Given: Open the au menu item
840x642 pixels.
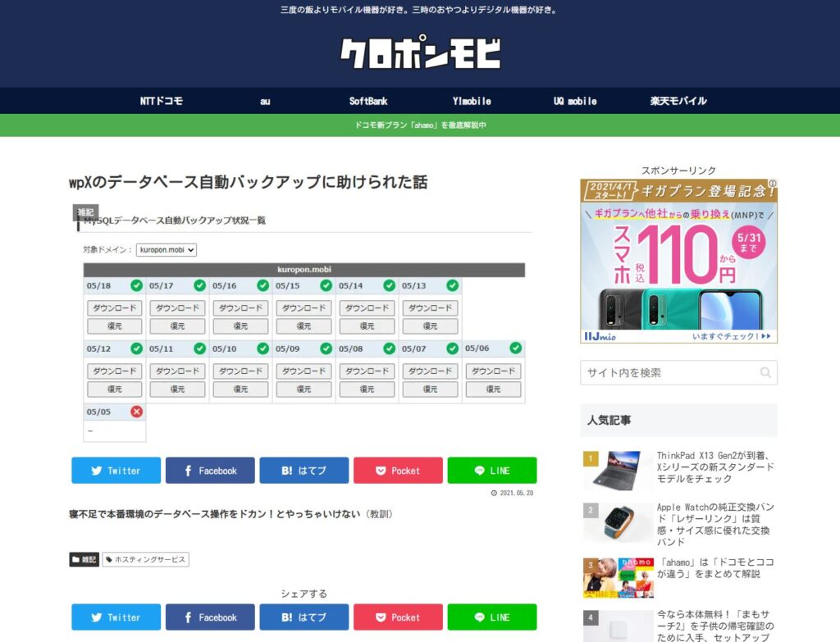Looking at the screenshot, I should click(x=265, y=101).
